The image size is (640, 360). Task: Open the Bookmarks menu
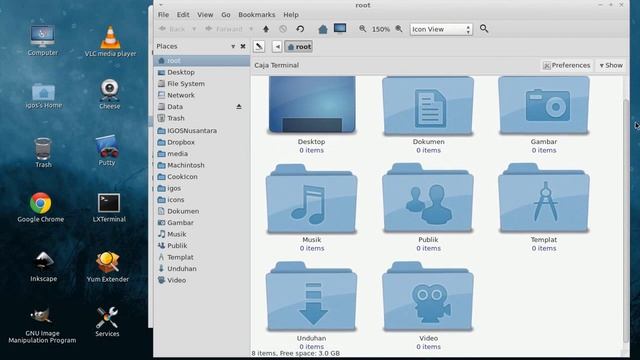[256, 15]
